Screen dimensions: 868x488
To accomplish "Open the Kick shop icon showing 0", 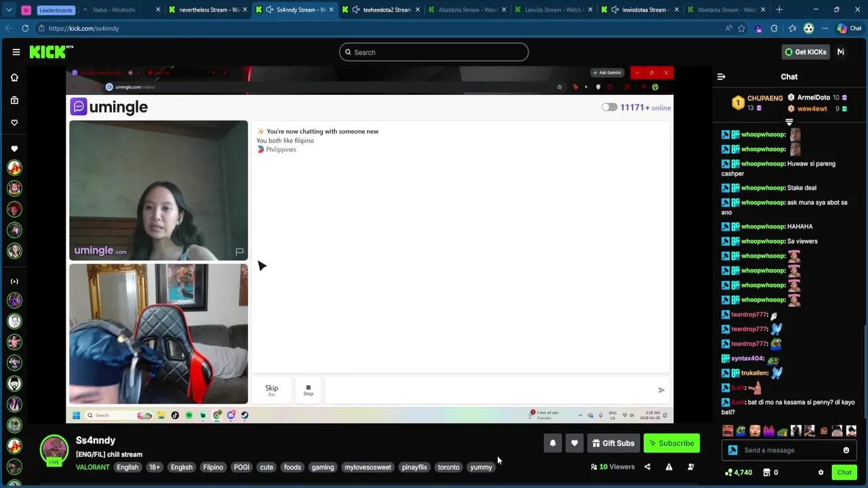I will point(770,472).
